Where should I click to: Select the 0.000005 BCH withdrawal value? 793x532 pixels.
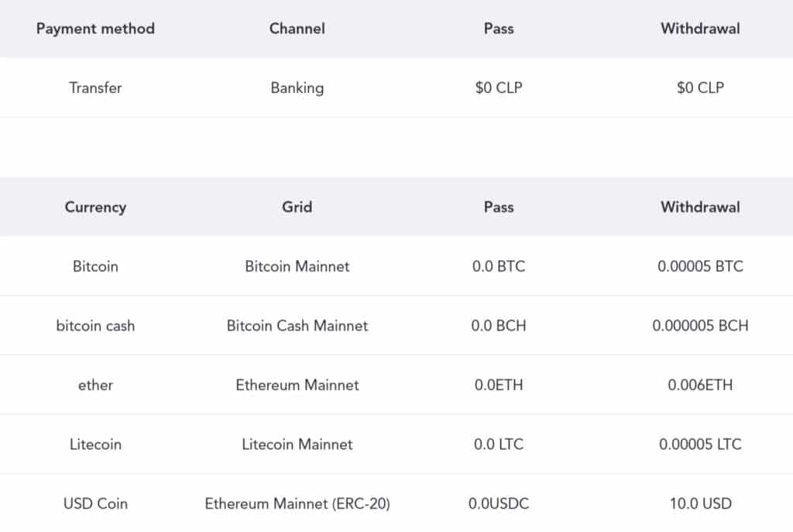click(x=700, y=325)
